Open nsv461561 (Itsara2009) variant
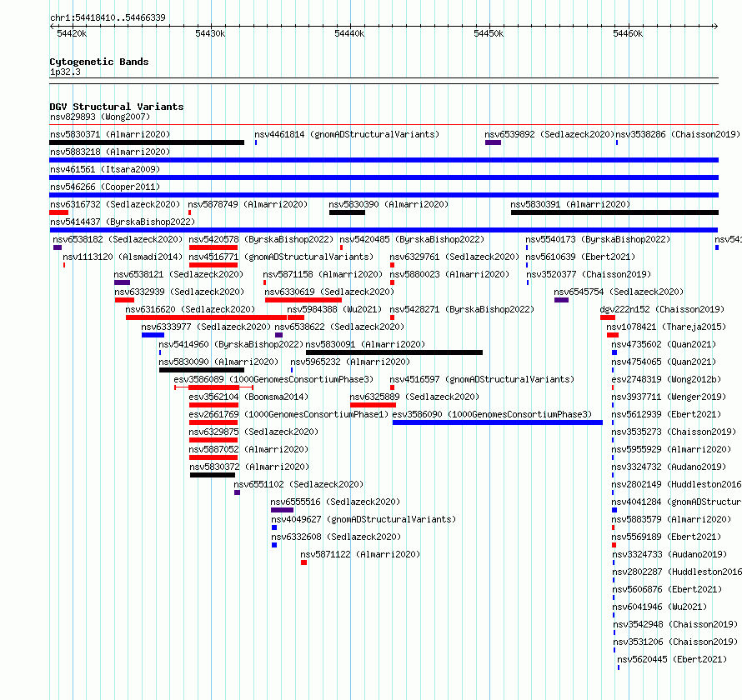742x700 pixels. [105, 169]
